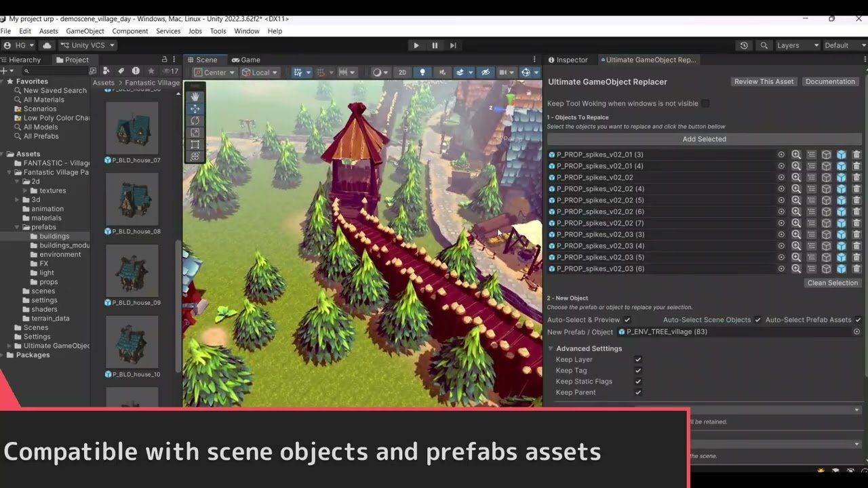Search by Type icon in Project

(106, 71)
